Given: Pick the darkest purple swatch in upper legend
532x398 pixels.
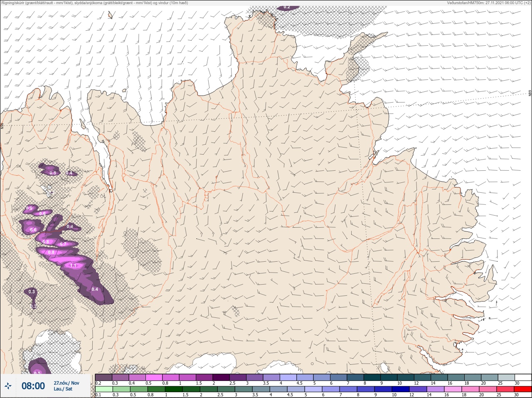Looking at the screenshot, I should (222, 377).
